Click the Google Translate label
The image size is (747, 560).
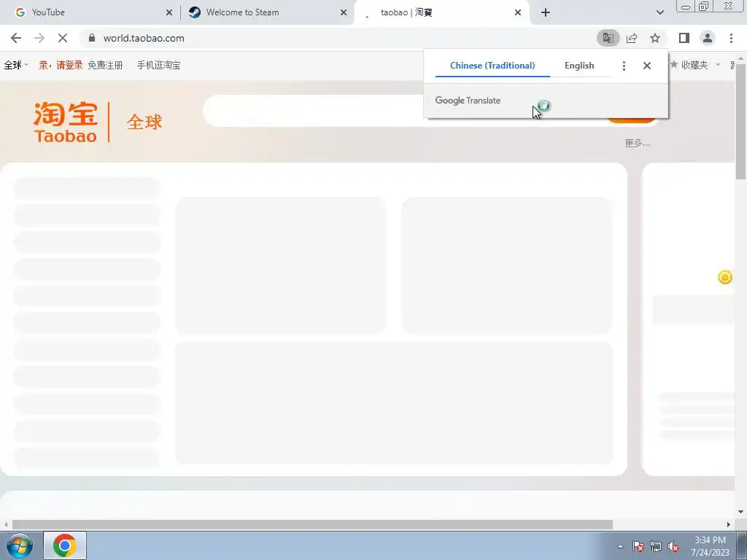point(468,101)
